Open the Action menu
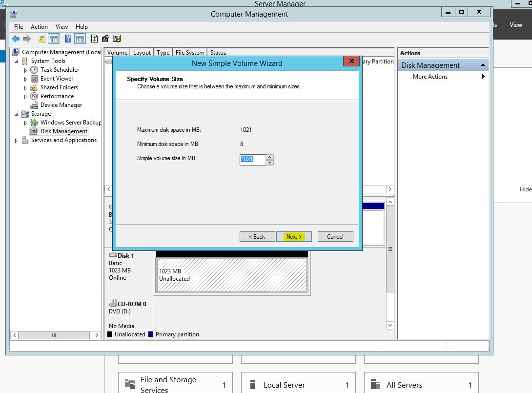This screenshot has height=393, width=532. (x=39, y=27)
